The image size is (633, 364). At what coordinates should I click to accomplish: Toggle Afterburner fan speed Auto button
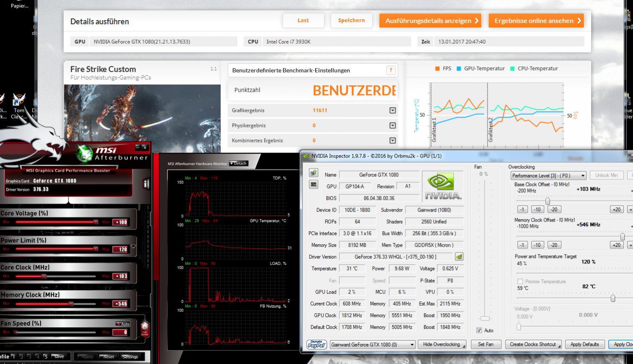(123, 324)
